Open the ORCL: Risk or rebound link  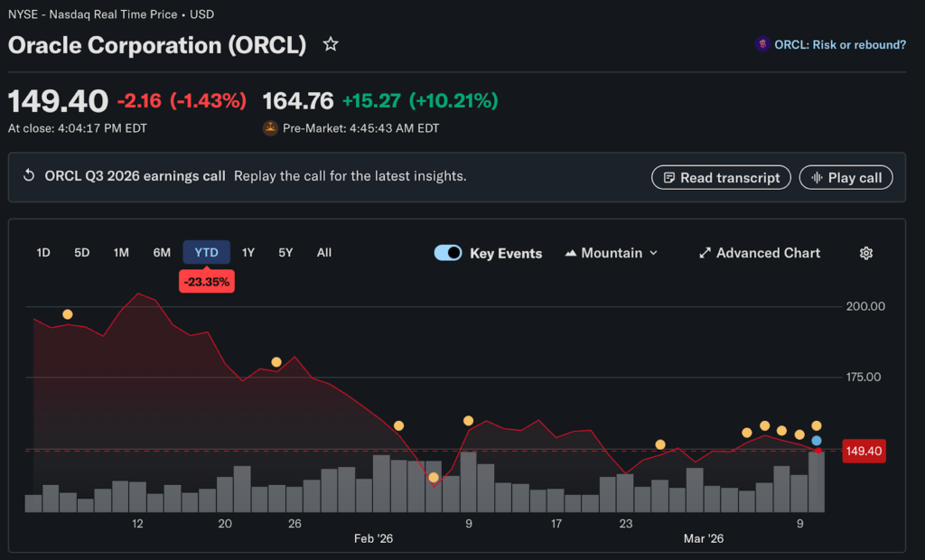click(x=840, y=44)
